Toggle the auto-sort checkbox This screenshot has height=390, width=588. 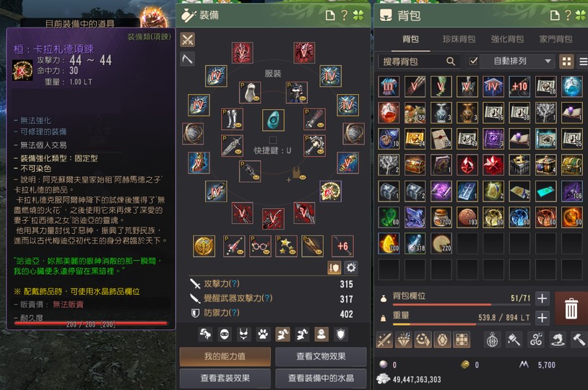(473, 61)
